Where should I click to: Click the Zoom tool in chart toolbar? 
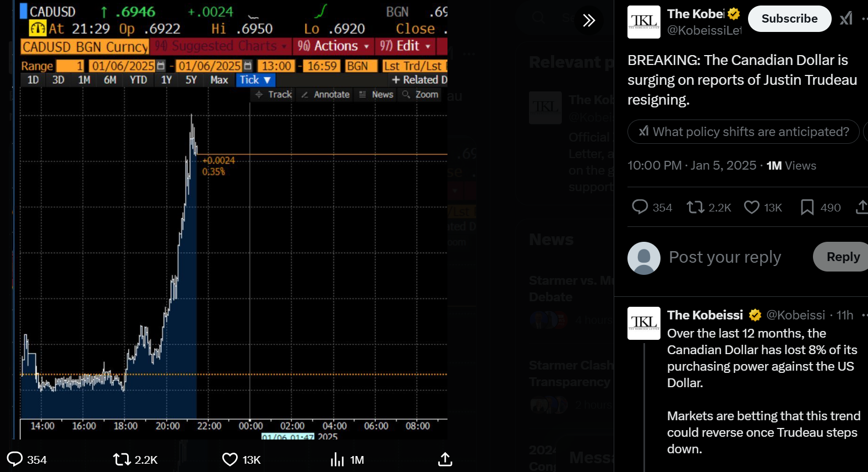coord(421,95)
